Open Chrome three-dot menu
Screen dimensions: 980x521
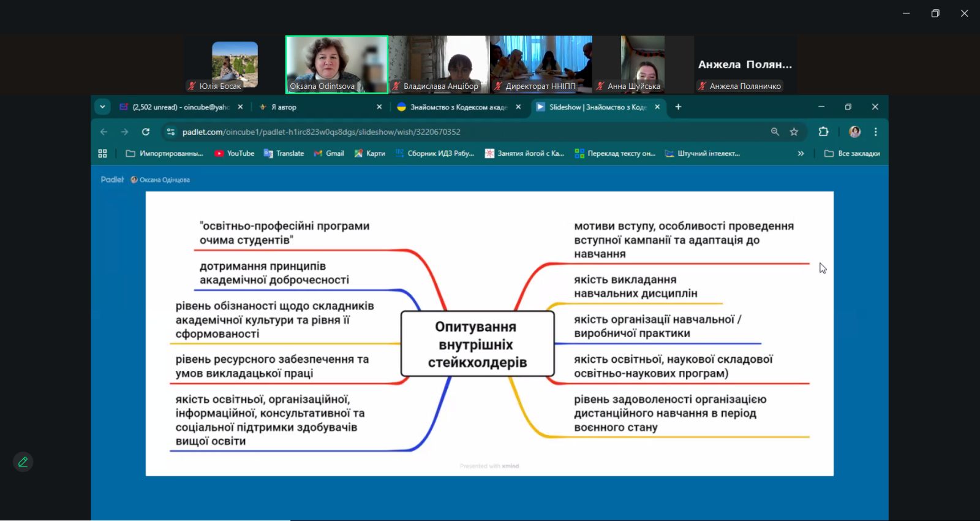pyautogui.click(x=875, y=132)
